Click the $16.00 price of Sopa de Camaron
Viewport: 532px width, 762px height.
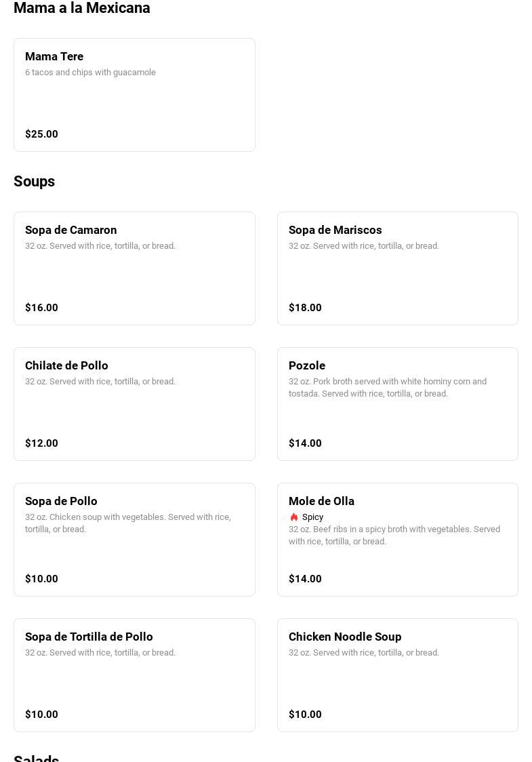41,308
